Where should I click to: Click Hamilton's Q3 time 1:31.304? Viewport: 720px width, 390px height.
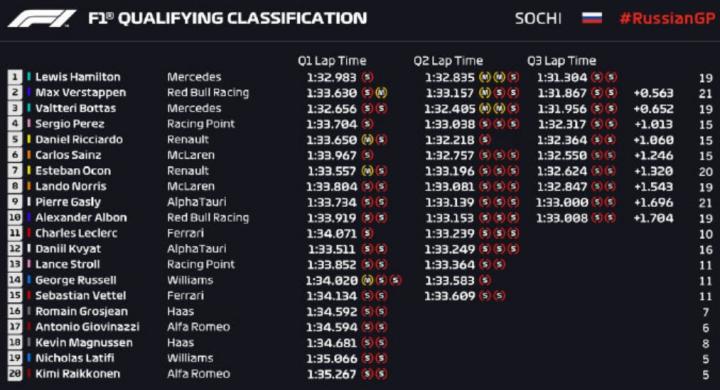click(562, 77)
